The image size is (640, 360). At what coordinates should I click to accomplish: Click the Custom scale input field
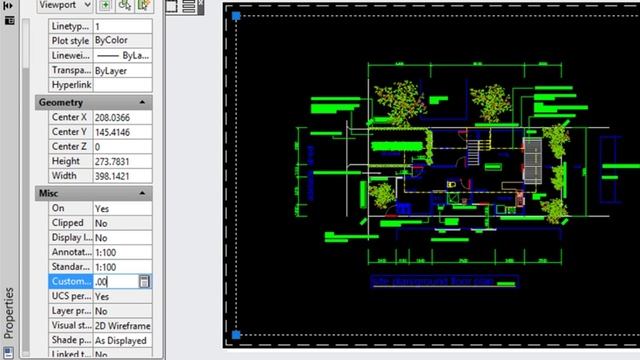tap(116, 282)
